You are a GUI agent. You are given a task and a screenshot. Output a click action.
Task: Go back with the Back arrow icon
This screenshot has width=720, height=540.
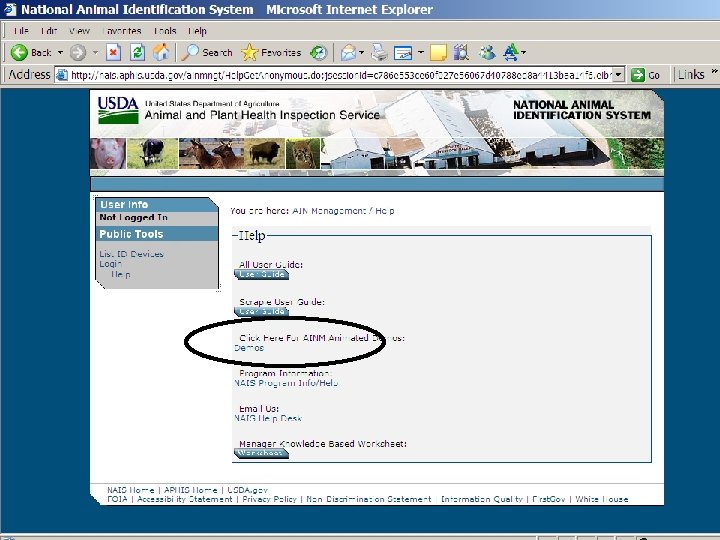pyautogui.click(x=19, y=52)
